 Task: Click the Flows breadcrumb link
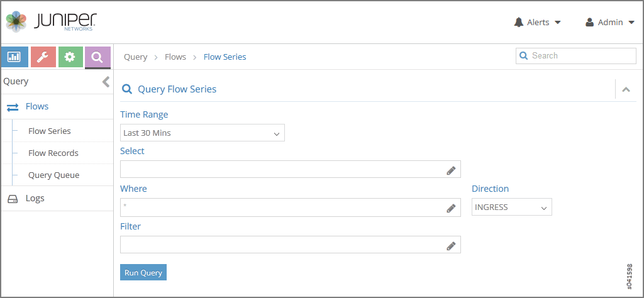pyautogui.click(x=175, y=57)
